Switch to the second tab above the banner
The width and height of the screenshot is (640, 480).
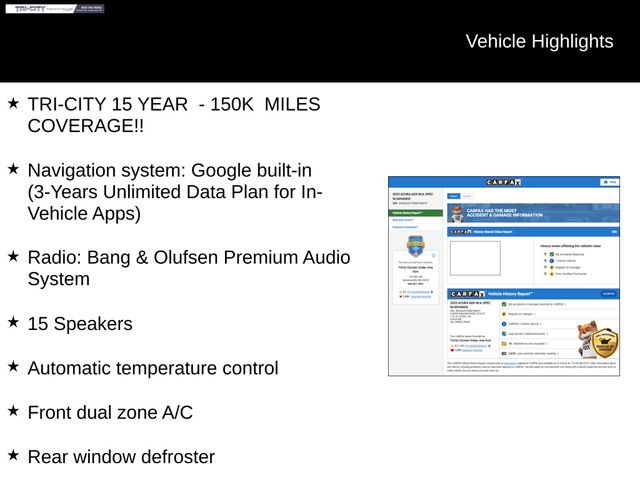[x=467, y=196]
